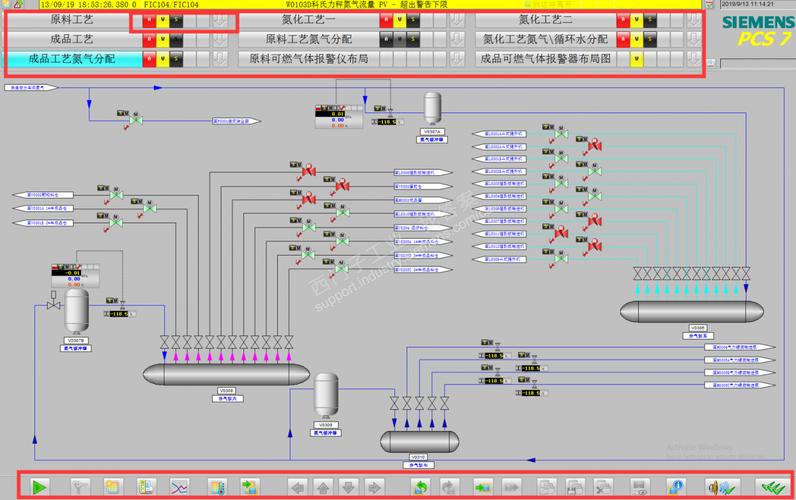Acknowledge the horn with the speaker icon
The height and width of the screenshot is (500, 796).
[722, 487]
